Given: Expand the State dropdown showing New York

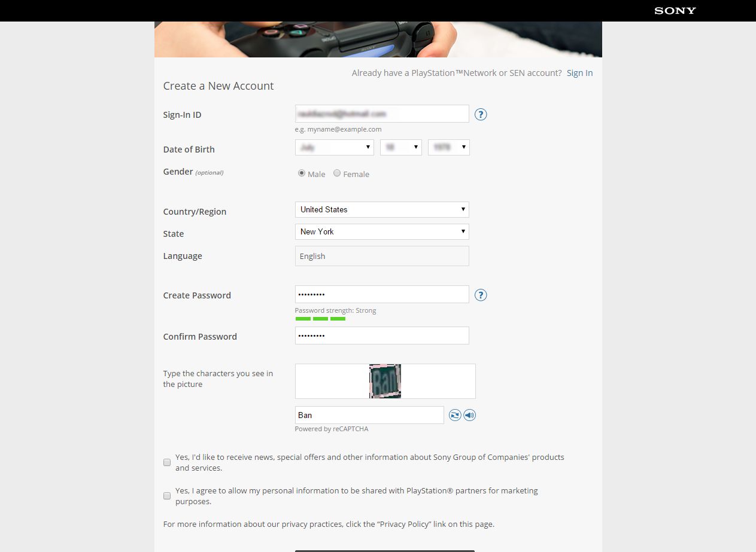Looking at the screenshot, I should click(381, 231).
